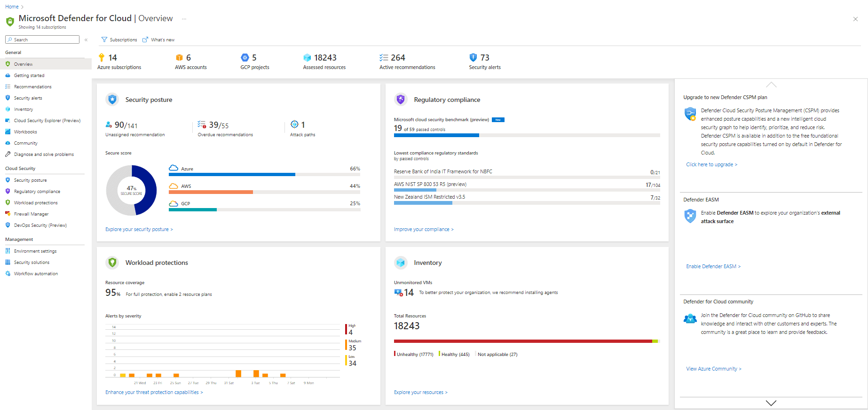Click the AWS 44% secure score bar
Viewport: 868px width, 410px height.
point(265,192)
